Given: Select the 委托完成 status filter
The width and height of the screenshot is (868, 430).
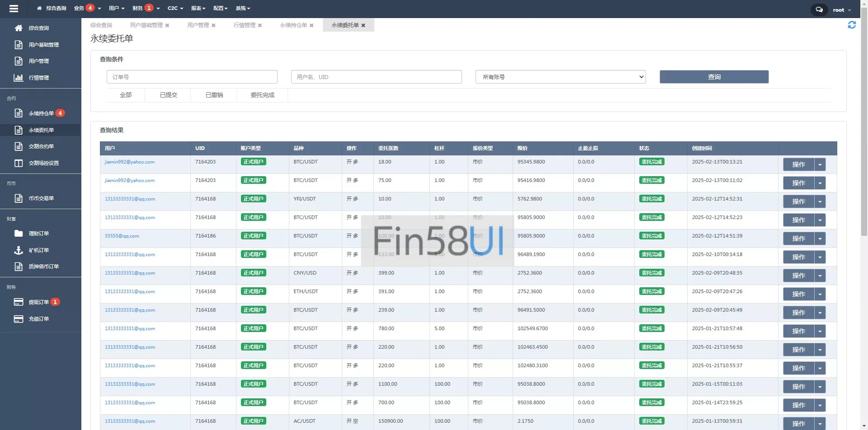Looking at the screenshot, I should (262, 95).
